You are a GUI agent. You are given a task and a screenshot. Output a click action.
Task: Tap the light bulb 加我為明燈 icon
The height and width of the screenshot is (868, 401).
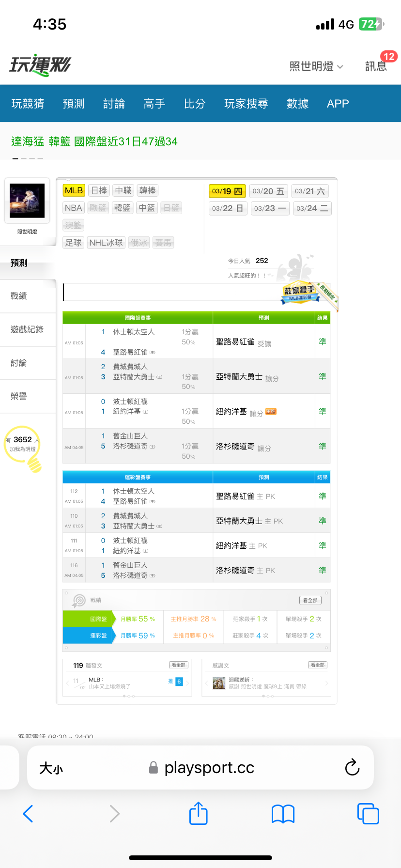34,464
